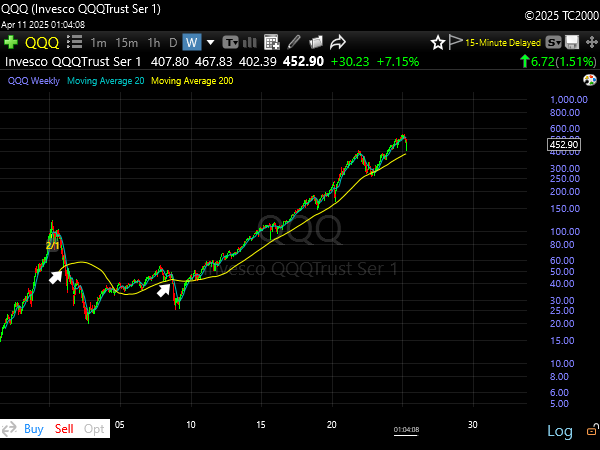Click the share arrow icon

pos(338,42)
